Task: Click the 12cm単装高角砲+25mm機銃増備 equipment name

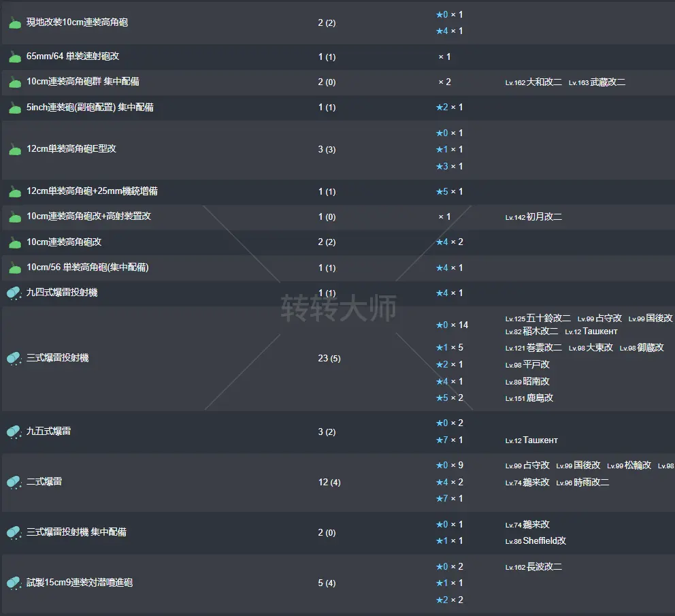Action: 92,192
